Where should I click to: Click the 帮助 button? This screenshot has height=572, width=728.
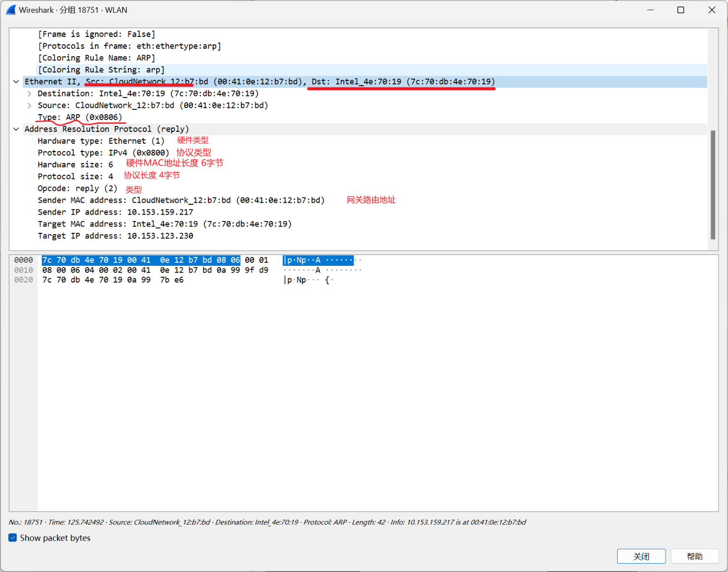coord(695,556)
